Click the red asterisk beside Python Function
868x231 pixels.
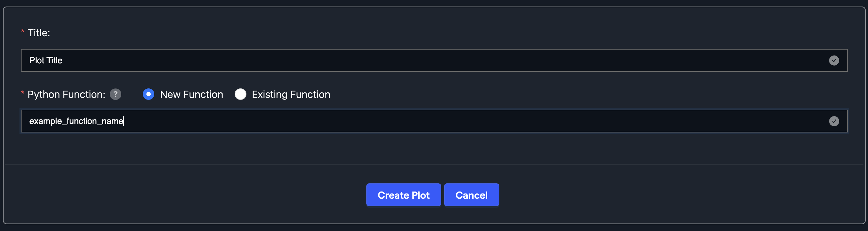[x=22, y=93]
